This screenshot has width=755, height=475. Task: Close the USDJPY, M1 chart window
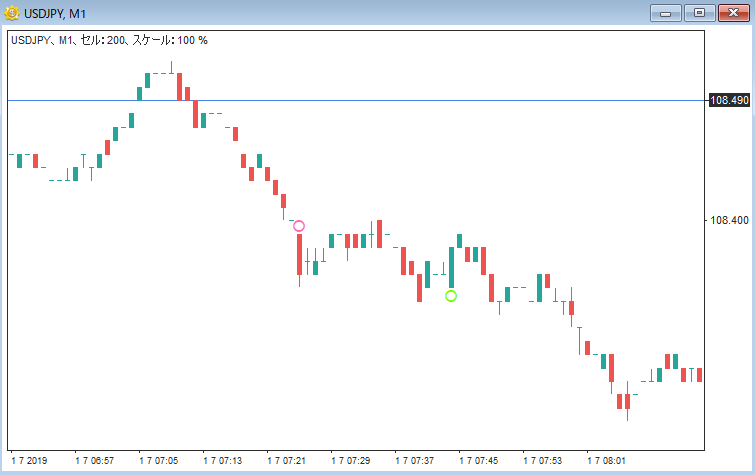coord(731,12)
